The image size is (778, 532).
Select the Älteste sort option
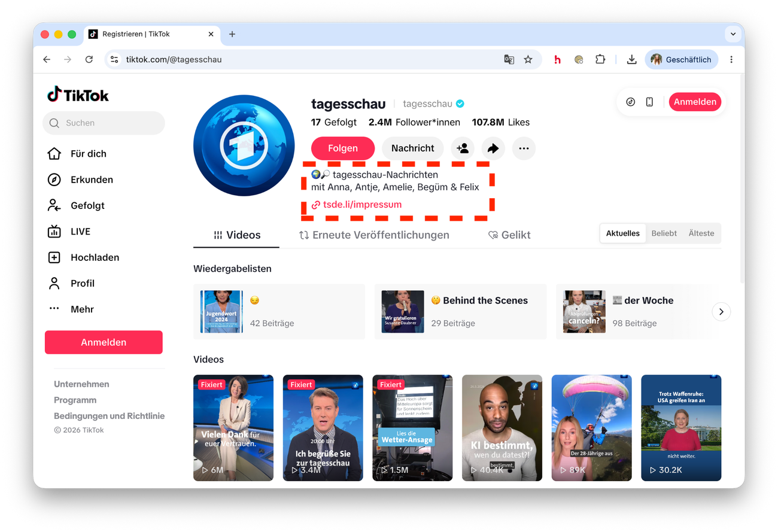click(x=701, y=233)
